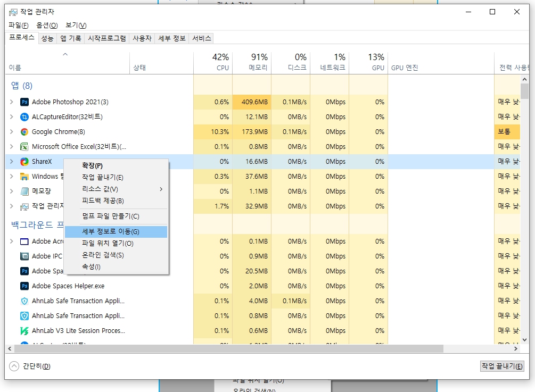Click the Windows Explorer folder icon
Image resolution: width=535 pixels, height=392 pixels.
pyautogui.click(x=24, y=177)
